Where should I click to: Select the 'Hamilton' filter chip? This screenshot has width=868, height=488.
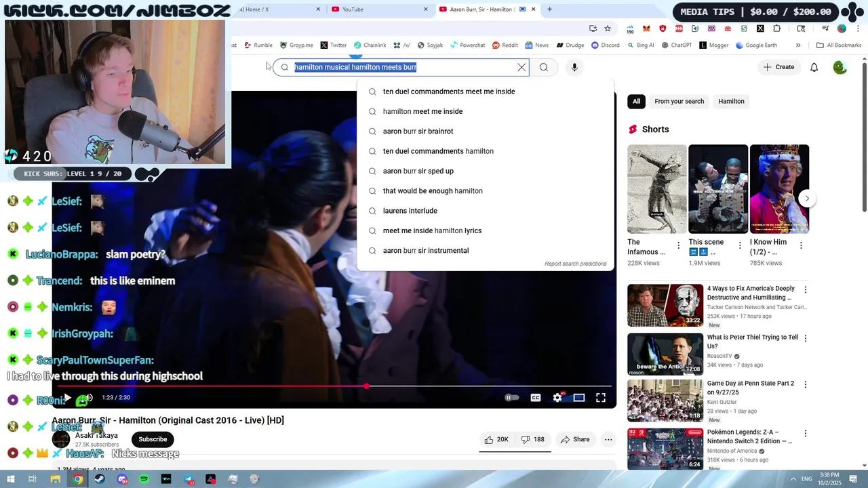(x=731, y=102)
